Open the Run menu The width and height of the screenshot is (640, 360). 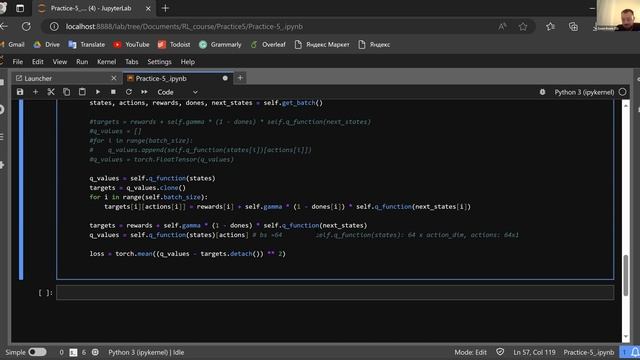click(x=82, y=62)
